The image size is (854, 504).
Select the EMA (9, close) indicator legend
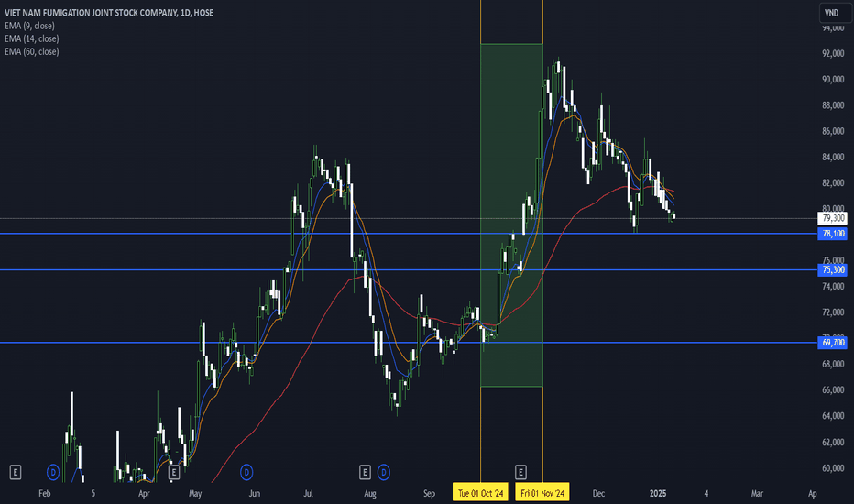pyautogui.click(x=29, y=26)
